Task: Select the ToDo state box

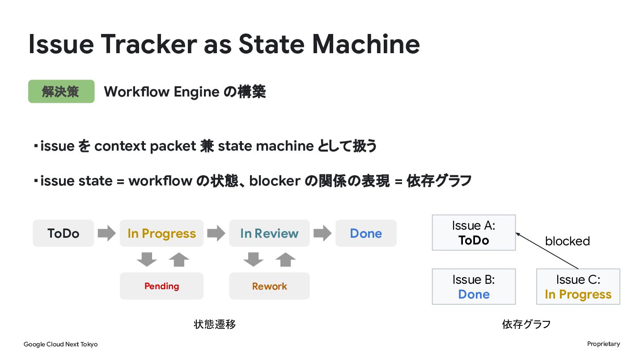Action: coord(64,233)
